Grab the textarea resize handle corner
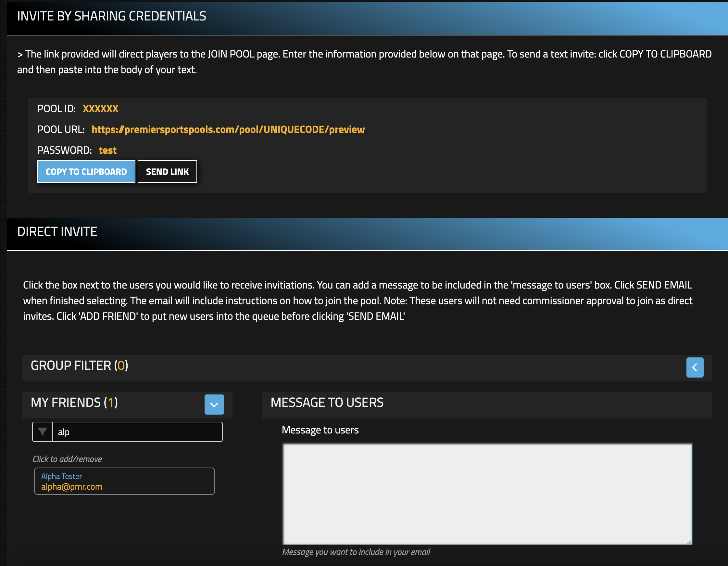This screenshot has height=566, width=728. coord(689,542)
